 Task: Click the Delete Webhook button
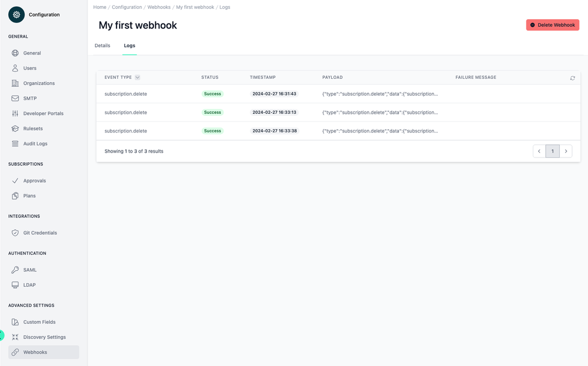552,25
